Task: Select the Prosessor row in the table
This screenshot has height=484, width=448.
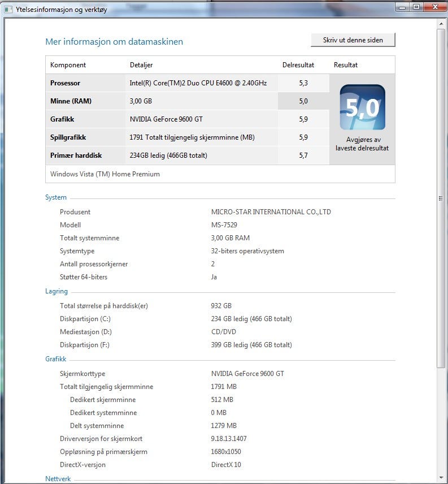Action: click(x=66, y=83)
